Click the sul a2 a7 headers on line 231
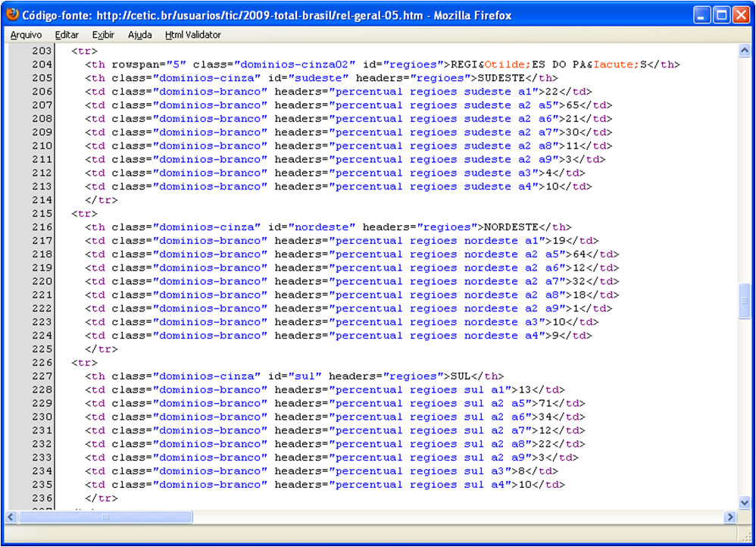The height and width of the screenshot is (547, 756). click(x=494, y=430)
